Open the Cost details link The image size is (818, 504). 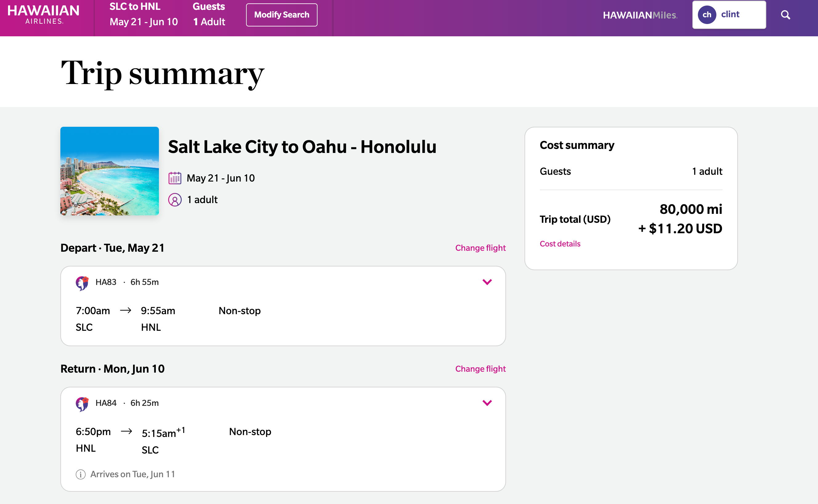click(560, 244)
